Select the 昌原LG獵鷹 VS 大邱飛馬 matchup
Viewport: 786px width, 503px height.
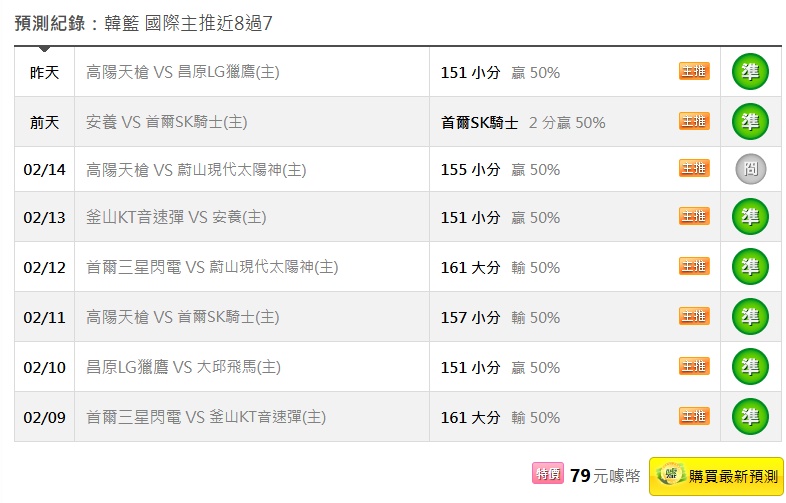[183, 368]
